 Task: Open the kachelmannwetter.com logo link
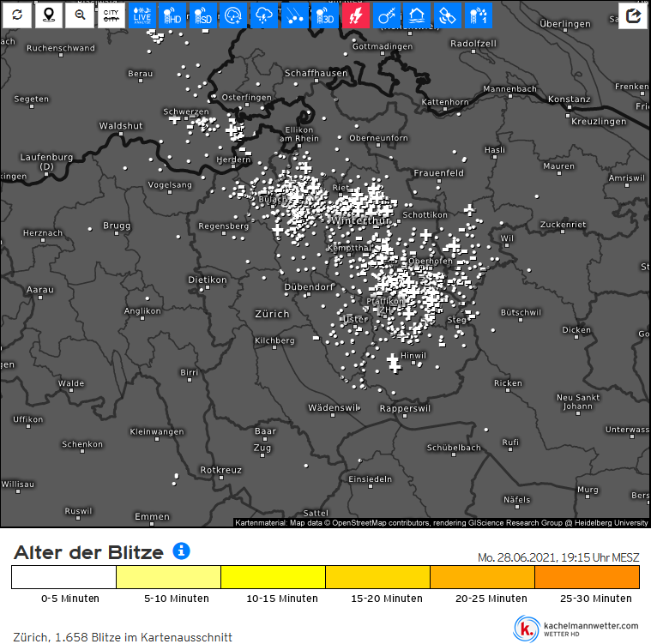pos(577,629)
